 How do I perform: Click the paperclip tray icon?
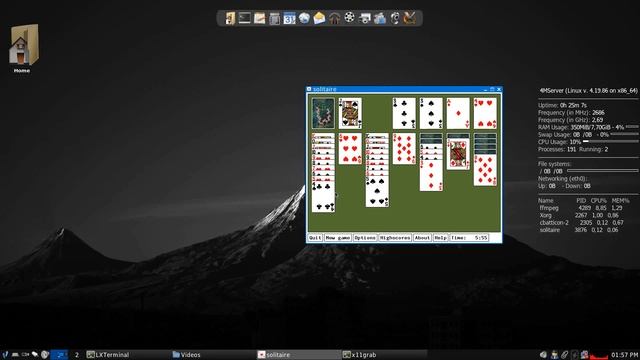coord(564,355)
